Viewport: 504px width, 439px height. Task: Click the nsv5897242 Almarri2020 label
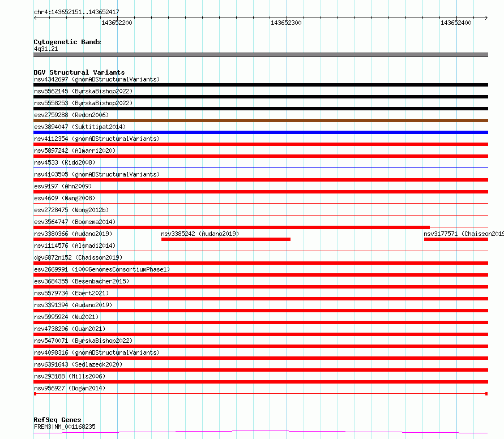pyautogui.click(x=75, y=150)
